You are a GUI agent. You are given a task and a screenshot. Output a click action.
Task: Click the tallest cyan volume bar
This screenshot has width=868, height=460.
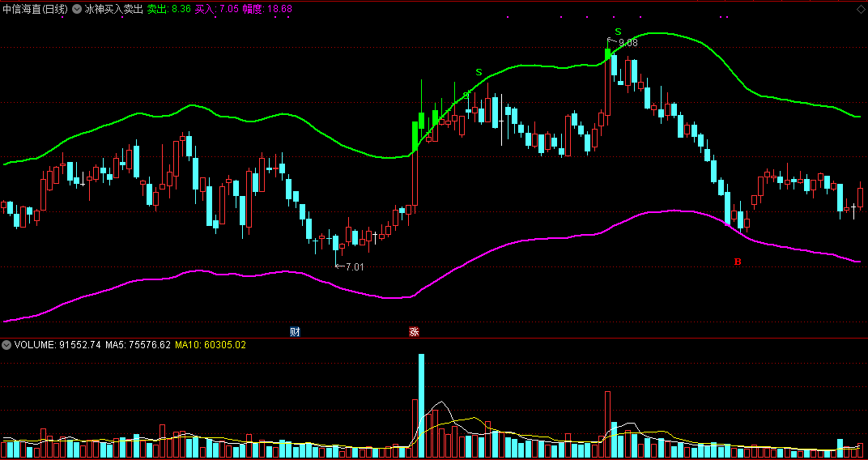421,406
